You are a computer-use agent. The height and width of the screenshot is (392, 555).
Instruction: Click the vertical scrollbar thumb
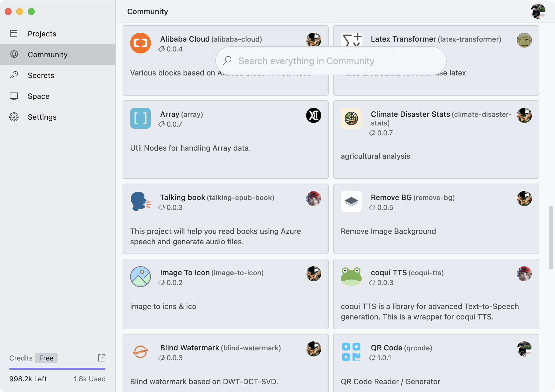pyautogui.click(x=551, y=237)
